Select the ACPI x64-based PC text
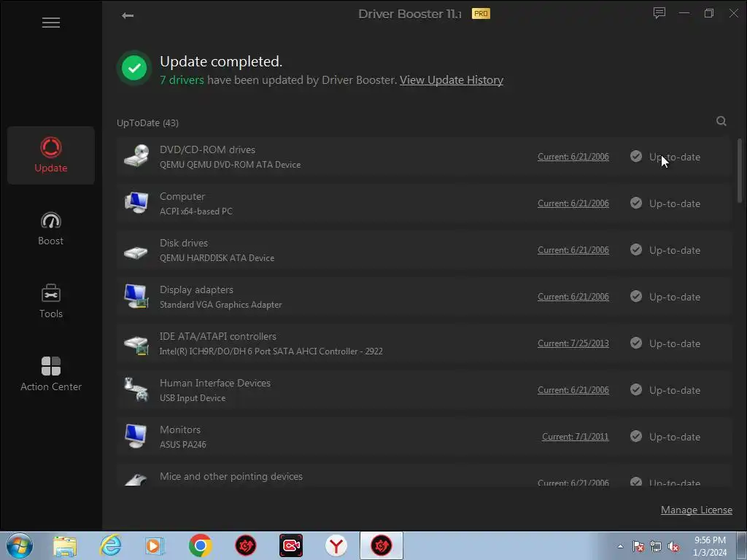 pyautogui.click(x=196, y=211)
